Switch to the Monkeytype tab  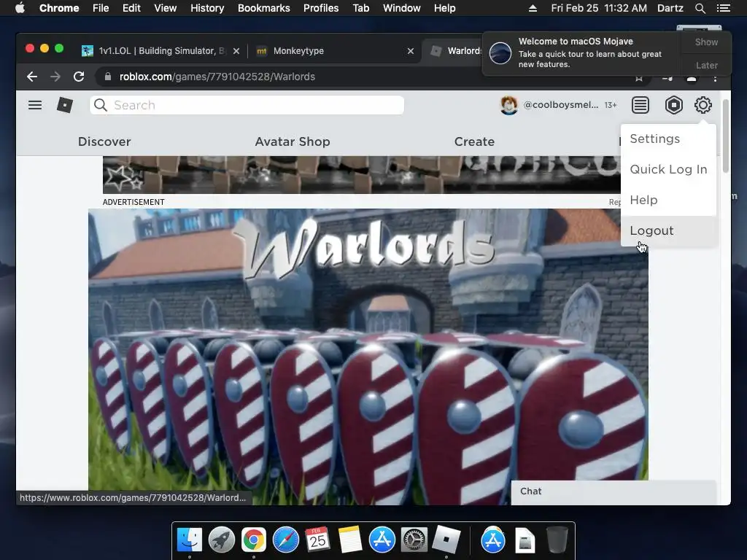coord(333,51)
